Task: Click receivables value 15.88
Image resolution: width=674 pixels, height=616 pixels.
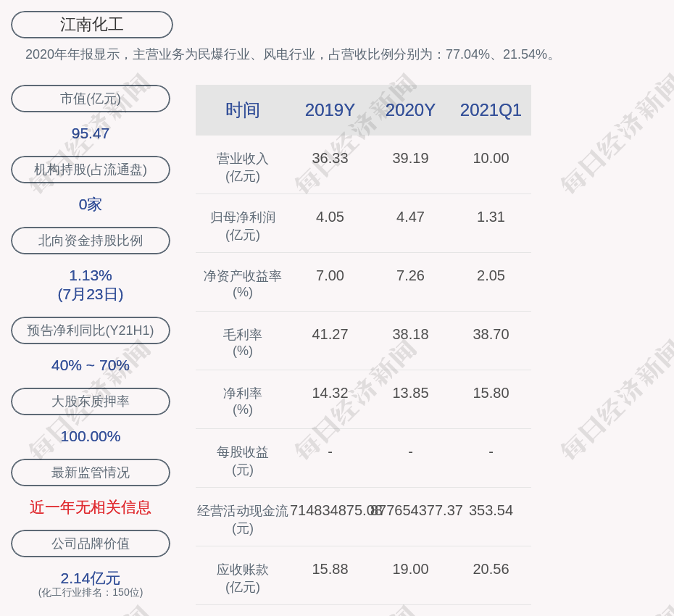Action: [x=330, y=569]
